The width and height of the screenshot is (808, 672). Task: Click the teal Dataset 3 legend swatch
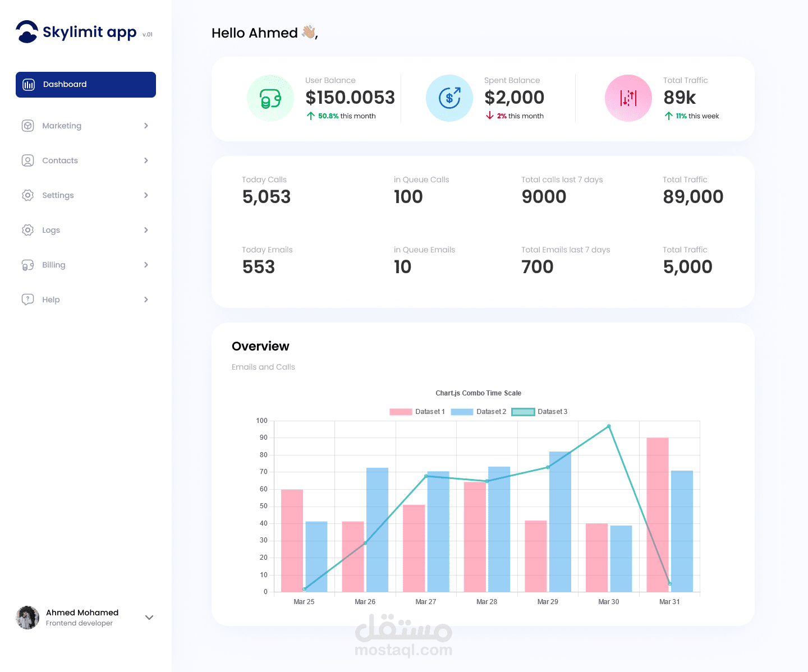tap(523, 412)
